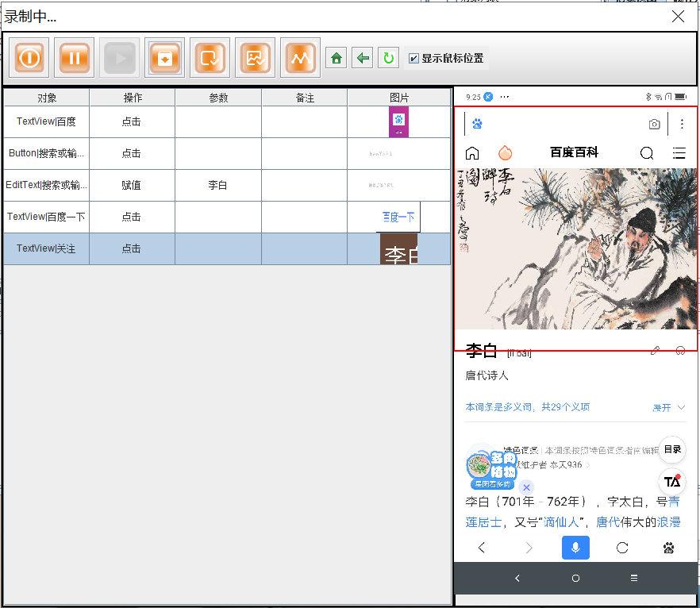
Task: Tap the camera icon in browser bar
Action: tap(654, 124)
